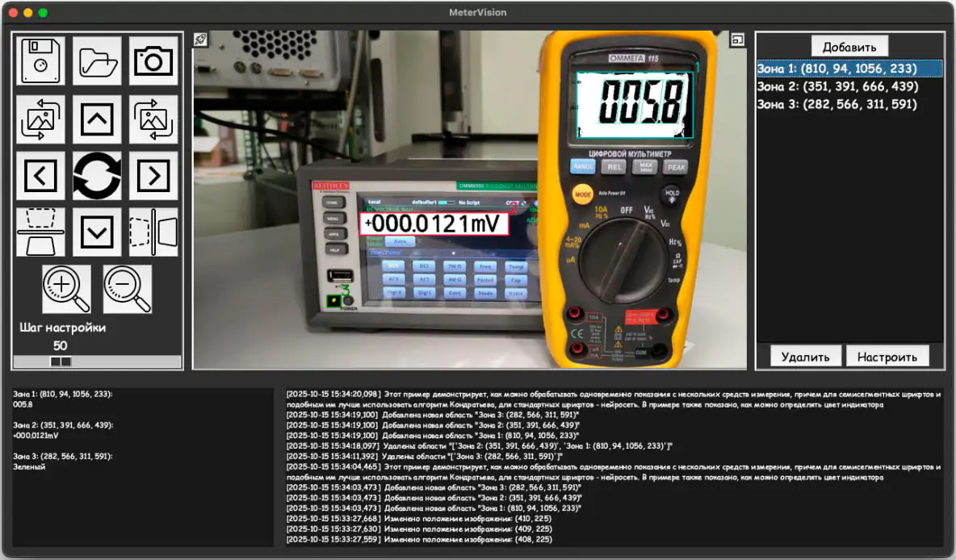Zoom in with the plus magnifier
This screenshot has height=560, width=956.
point(66,289)
